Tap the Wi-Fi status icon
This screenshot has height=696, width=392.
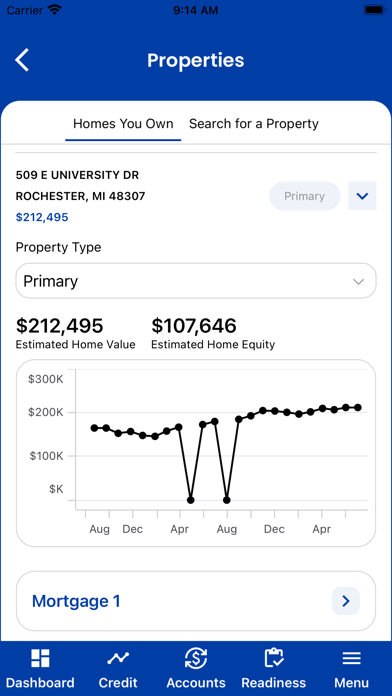[55, 10]
